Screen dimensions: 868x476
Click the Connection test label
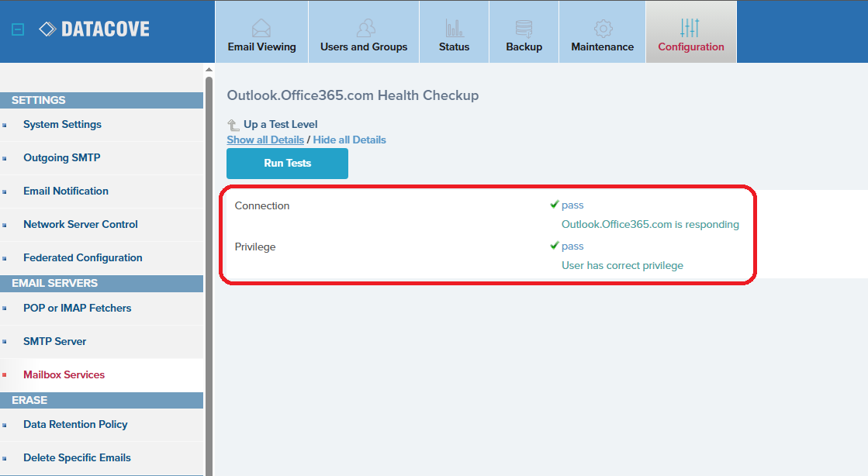coord(262,206)
